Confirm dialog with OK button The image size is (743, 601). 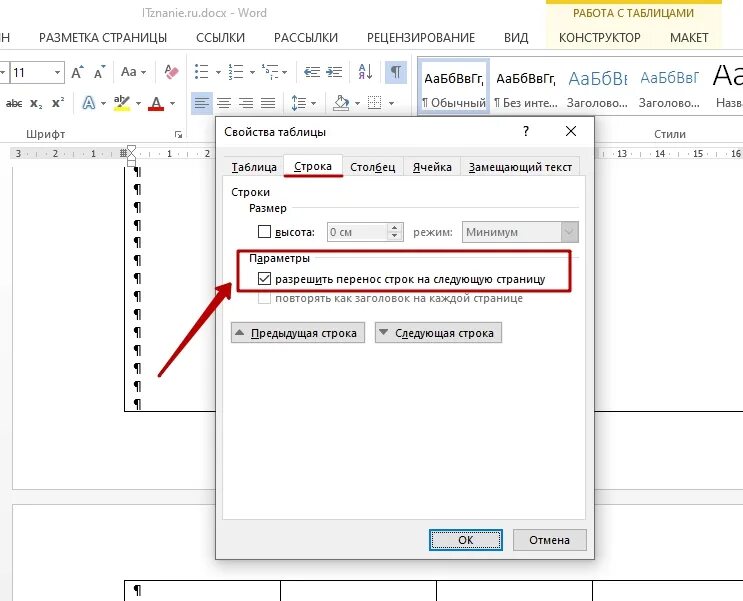pyautogui.click(x=466, y=540)
